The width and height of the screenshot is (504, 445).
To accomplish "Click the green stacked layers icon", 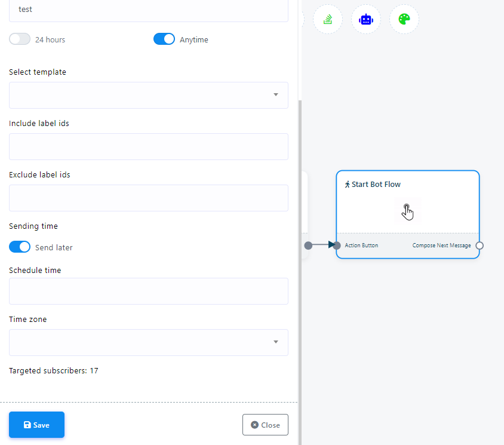I will click(327, 19).
